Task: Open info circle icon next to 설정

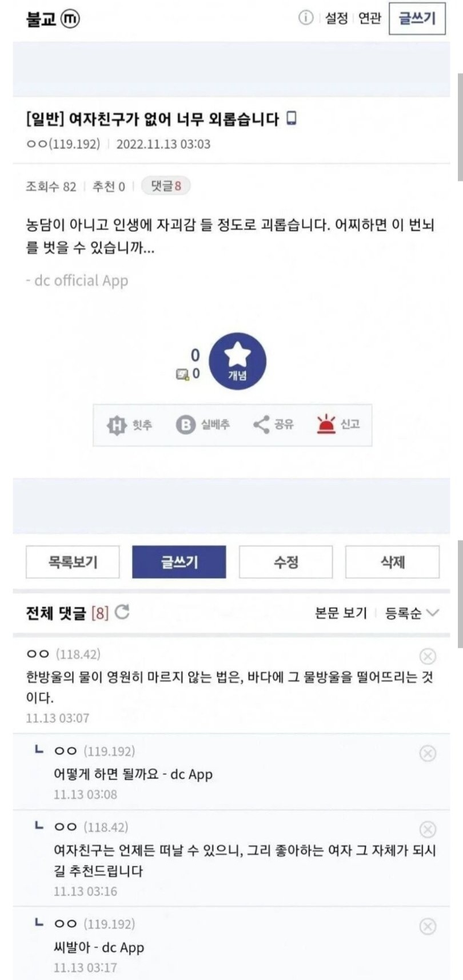Action: click(306, 18)
